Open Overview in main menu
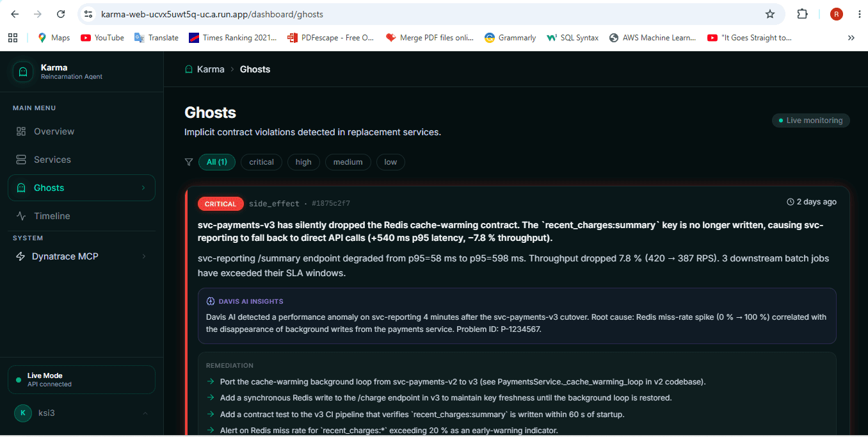Screen dimensions: 868x437 coord(81,131)
